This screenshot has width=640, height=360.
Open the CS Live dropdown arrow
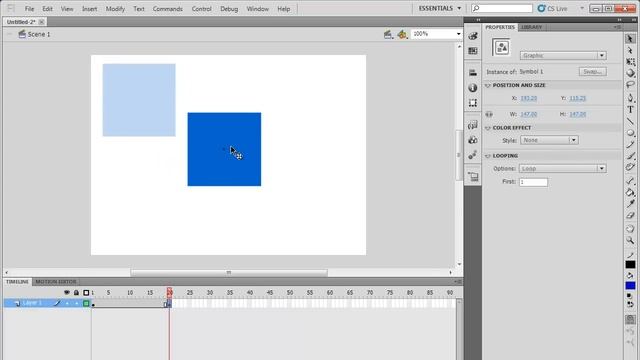tap(582, 8)
